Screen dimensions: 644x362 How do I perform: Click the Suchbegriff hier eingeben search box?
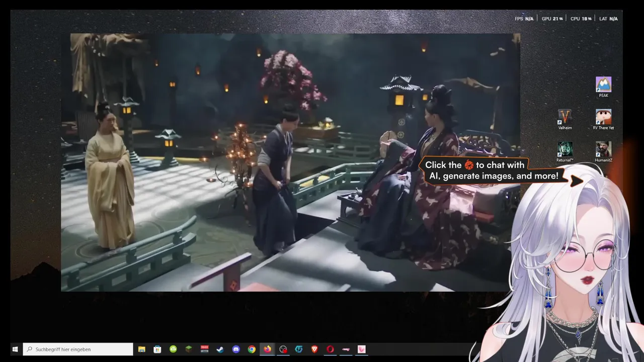coord(78,349)
